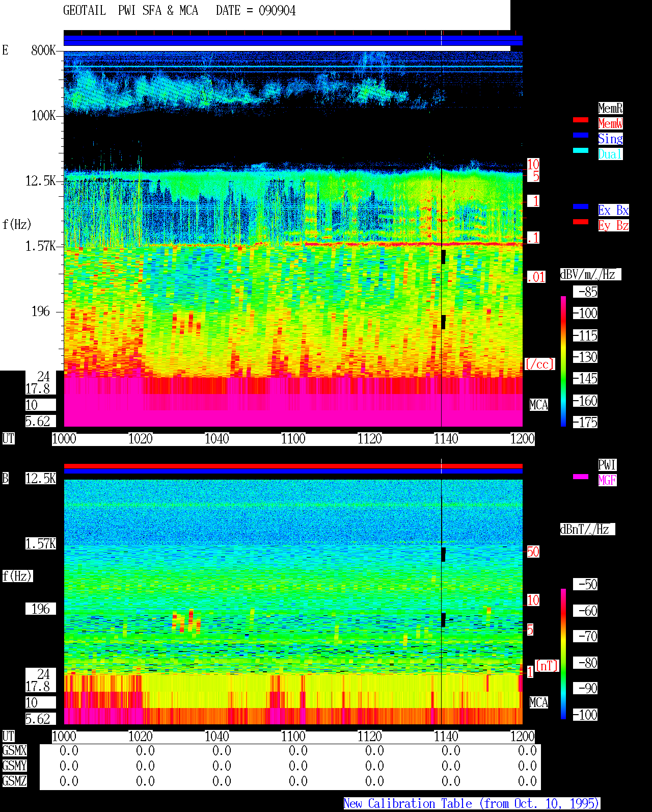Click the 12.5K label on B panel
The height and width of the screenshot is (812, 652).
click(41, 478)
